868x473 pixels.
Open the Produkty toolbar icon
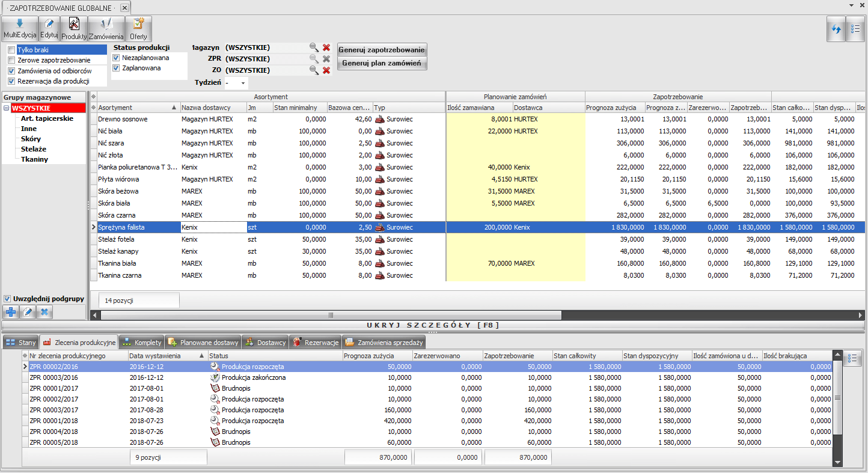point(75,29)
